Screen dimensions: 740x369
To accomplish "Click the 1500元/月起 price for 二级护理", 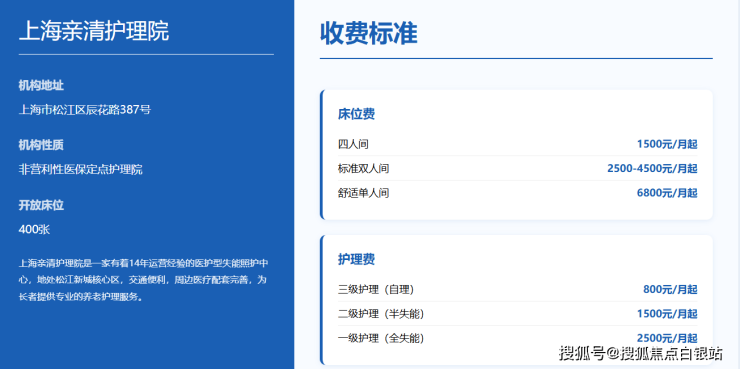I will pyautogui.click(x=667, y=314).
